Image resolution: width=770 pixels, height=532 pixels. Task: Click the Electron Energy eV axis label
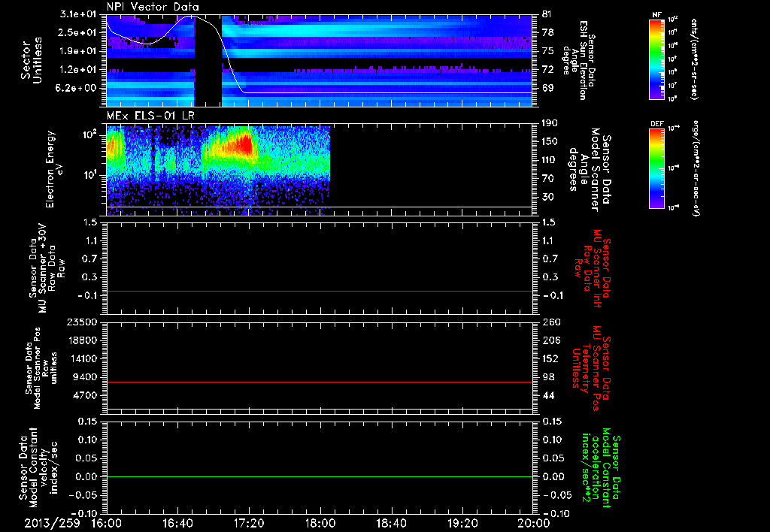(x=55, y=169)
